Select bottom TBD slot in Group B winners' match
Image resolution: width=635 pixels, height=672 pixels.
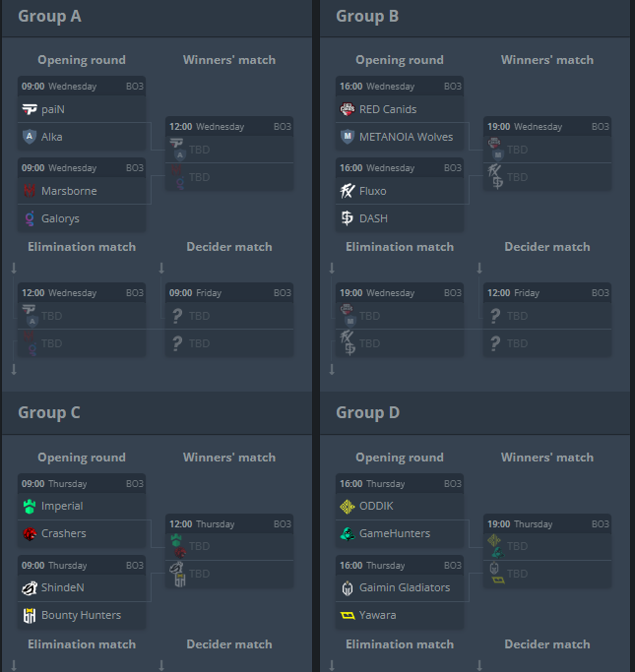point(547,176)
